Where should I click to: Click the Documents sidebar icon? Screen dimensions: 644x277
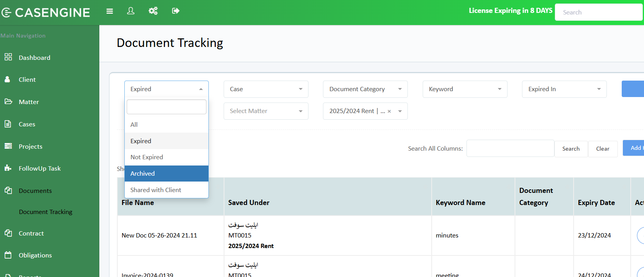point(8,191)
